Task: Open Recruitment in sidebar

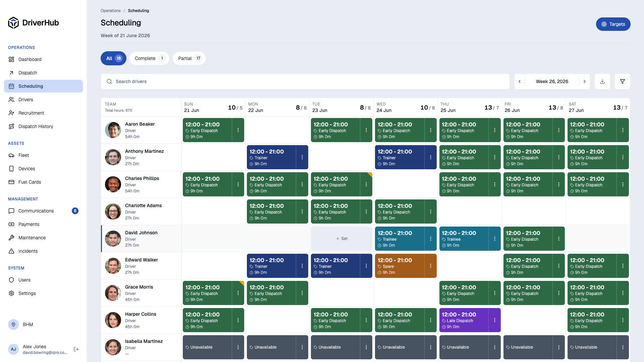Action: tap(43, 113)
